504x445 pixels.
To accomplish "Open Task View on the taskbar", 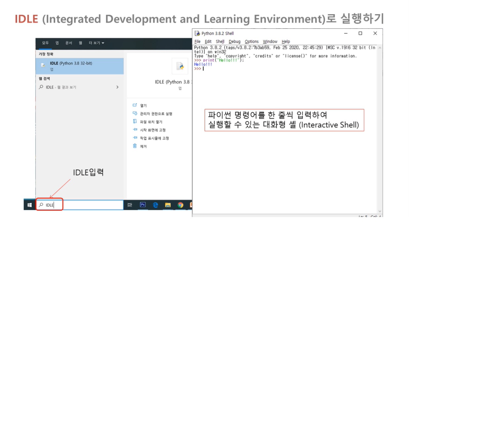I will click(130, 205).
